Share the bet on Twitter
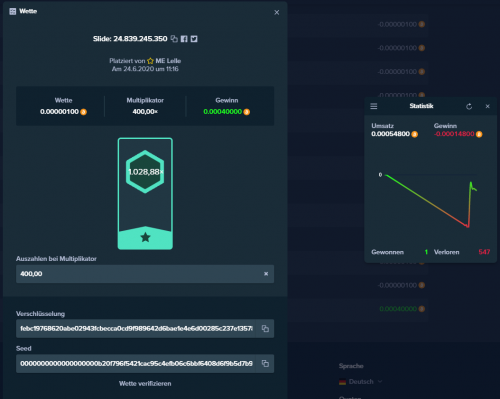The width and height of the screenshot is (500, 399). [194, 39]
